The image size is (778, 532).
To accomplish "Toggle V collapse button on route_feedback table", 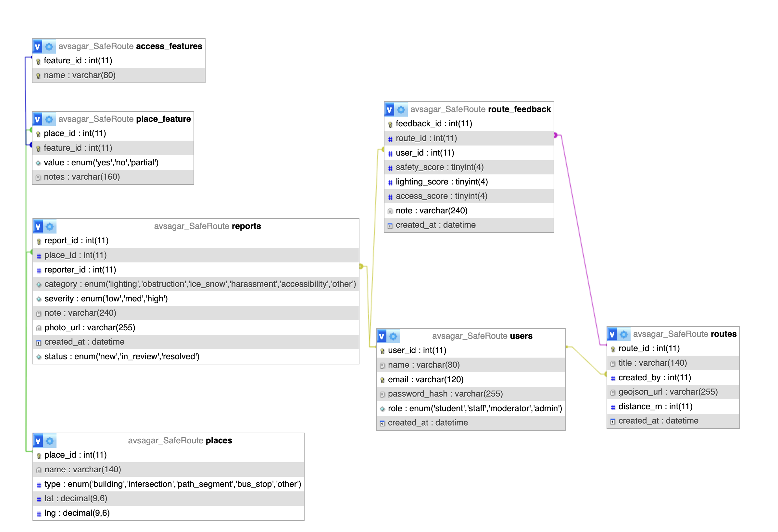I will point(390,110).
